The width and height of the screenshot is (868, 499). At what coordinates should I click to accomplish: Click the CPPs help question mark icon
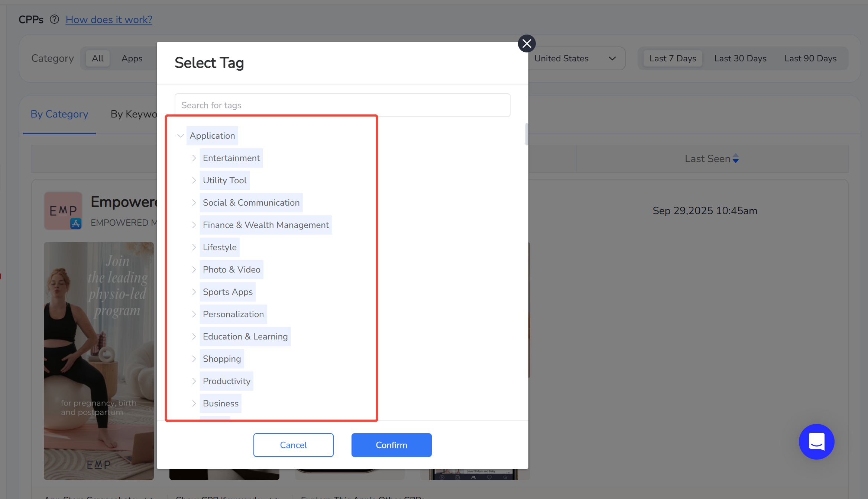click(x=54, y=19)
